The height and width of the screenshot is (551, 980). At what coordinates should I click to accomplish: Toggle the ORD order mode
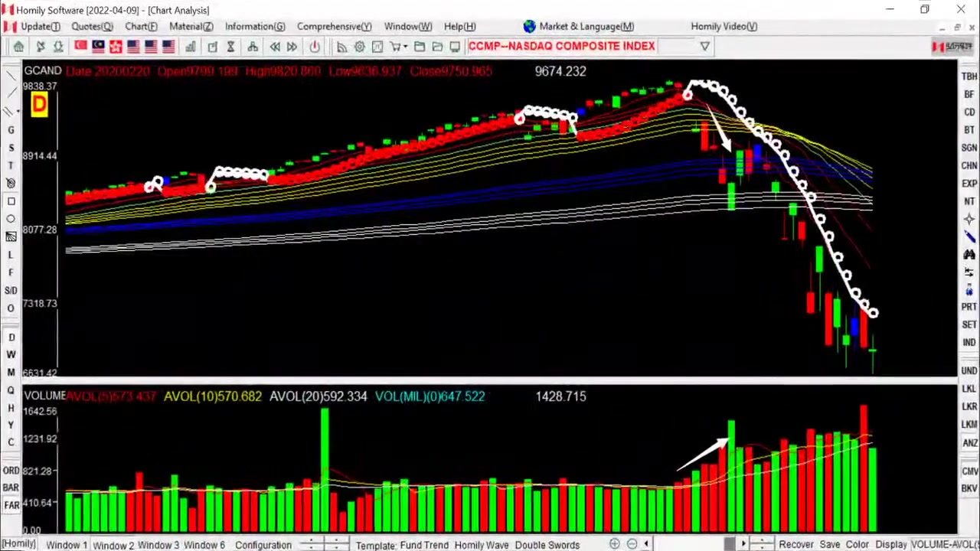[x=11, y=471]
